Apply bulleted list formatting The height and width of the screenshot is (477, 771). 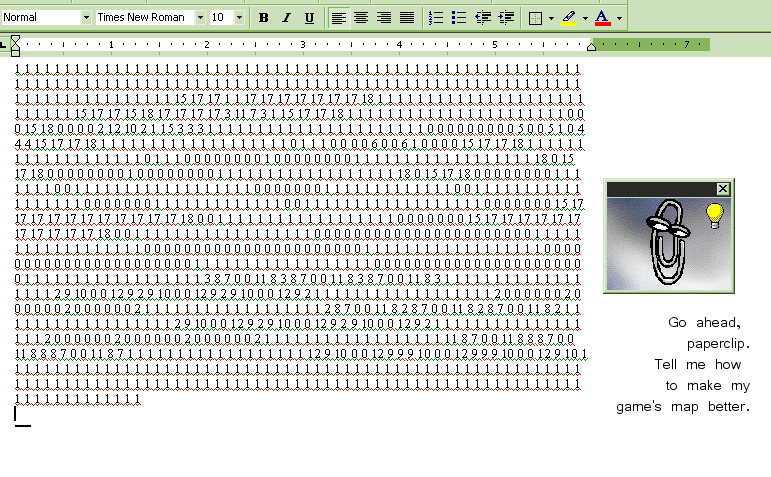pos(459,18)
